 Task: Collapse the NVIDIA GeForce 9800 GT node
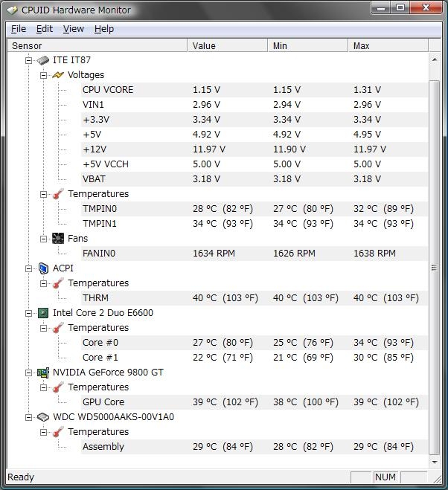click(28, 373)
